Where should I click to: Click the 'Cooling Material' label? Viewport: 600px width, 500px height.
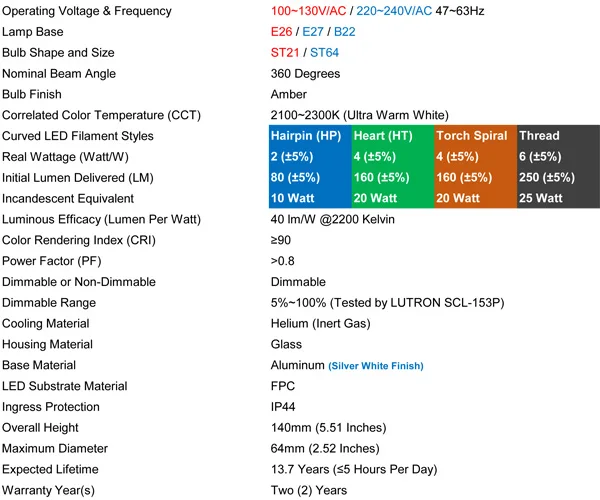tap(46, 324)
